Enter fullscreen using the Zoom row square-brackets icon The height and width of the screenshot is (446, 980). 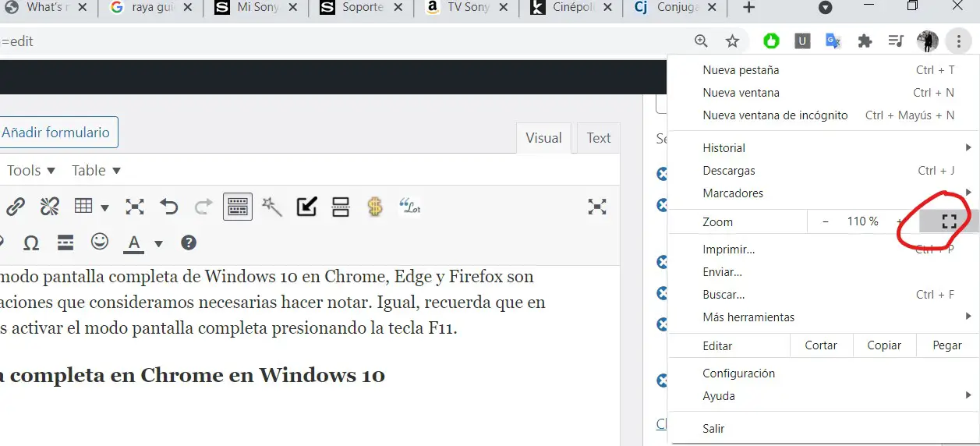coord(949,222)
